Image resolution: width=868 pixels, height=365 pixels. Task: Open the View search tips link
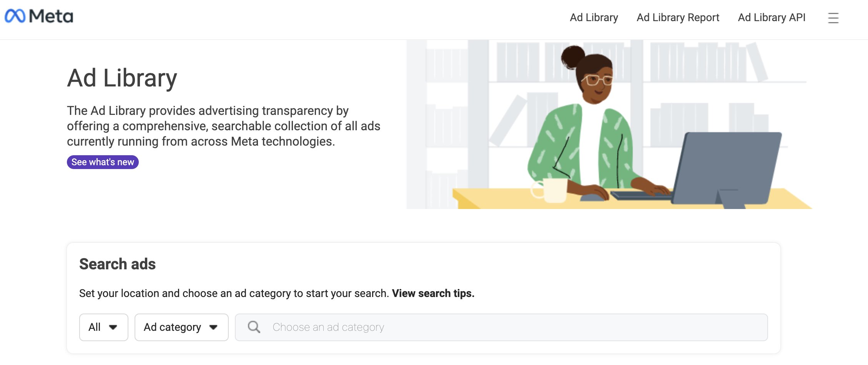click(x=433, y=294)
